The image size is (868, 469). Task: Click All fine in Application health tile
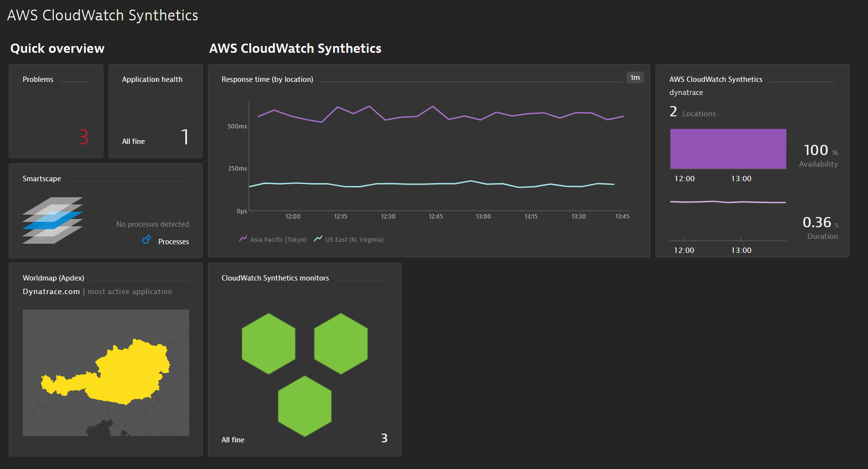click(133, 141)
